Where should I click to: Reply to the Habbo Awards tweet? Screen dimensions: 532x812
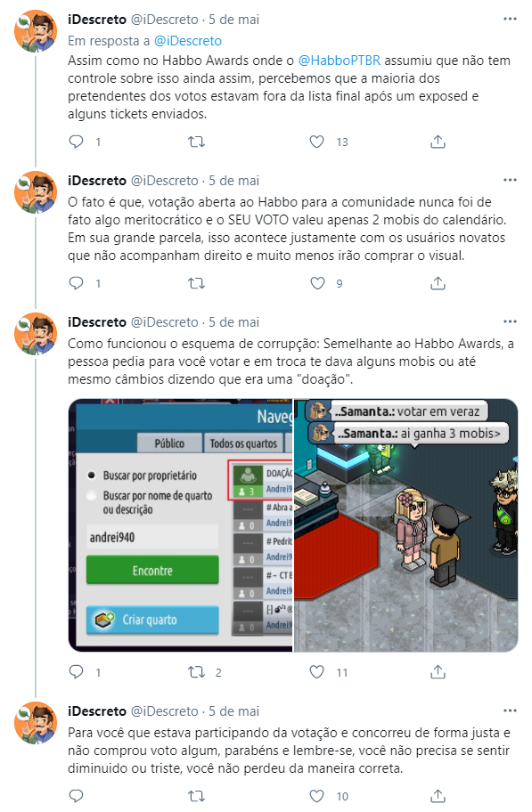77,142
